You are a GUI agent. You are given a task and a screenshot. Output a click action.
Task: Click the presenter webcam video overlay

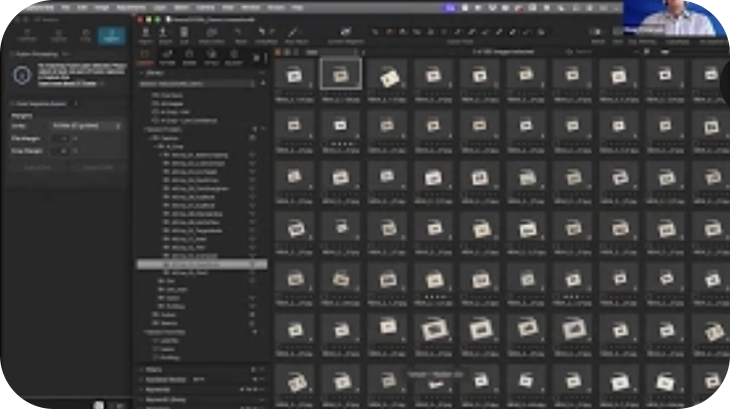[x=675, y=19]
